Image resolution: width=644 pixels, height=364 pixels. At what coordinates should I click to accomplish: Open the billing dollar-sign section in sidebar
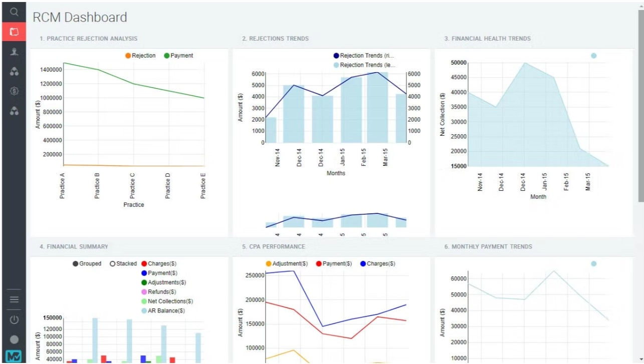[x=15, y=91]
